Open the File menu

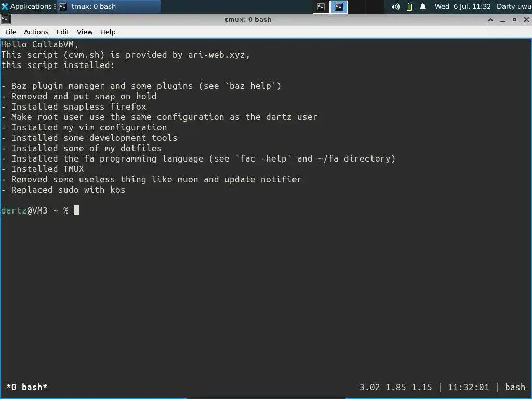pyautogui.click(x=11, y=32)
